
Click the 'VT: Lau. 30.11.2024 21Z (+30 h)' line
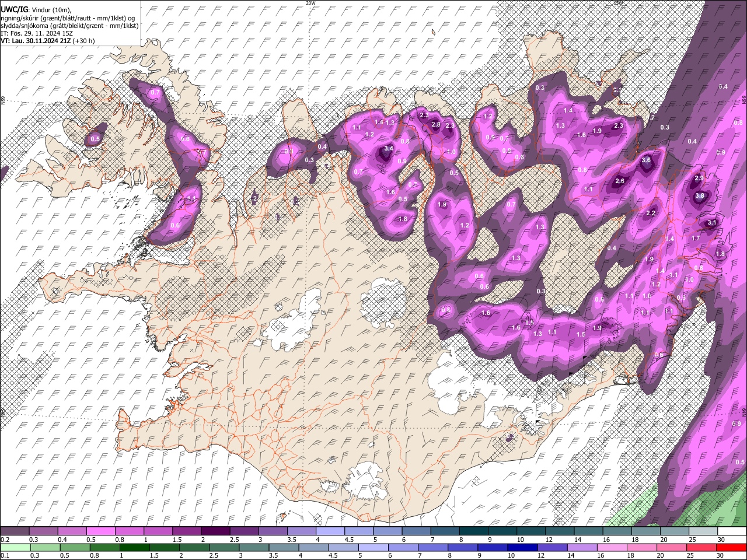48,41
